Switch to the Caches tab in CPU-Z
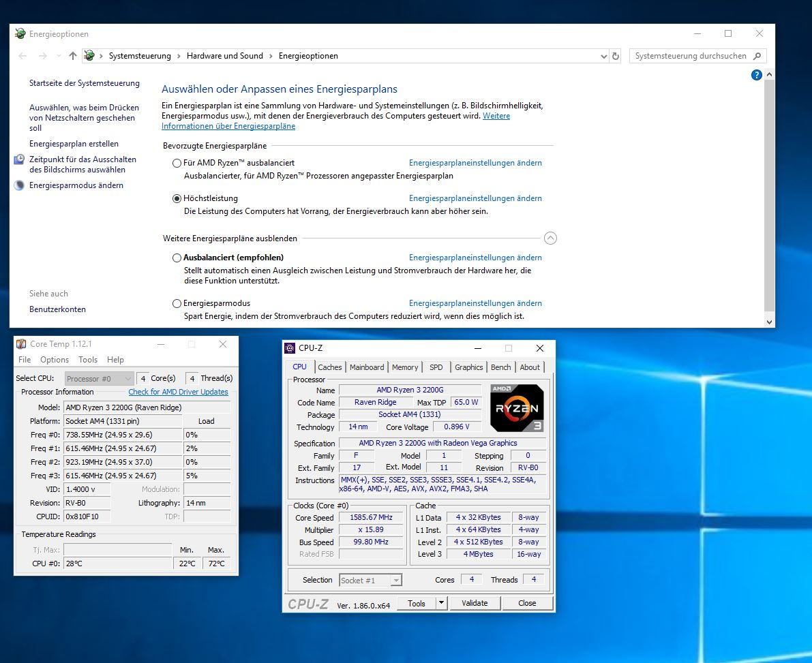Screen dimensions: 812x663 pos(330,367)
